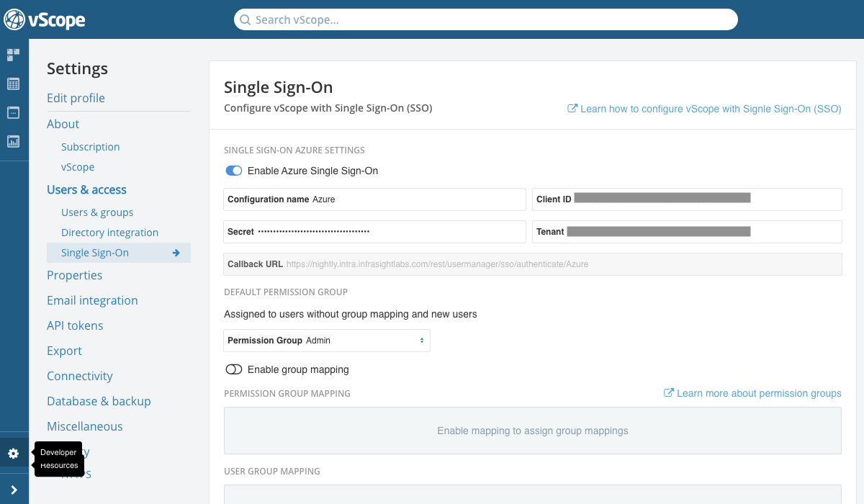Image resolution: width=864 pixels, height=504 pixels.
Task: Open Properties settings
Action: pos(74,275)
